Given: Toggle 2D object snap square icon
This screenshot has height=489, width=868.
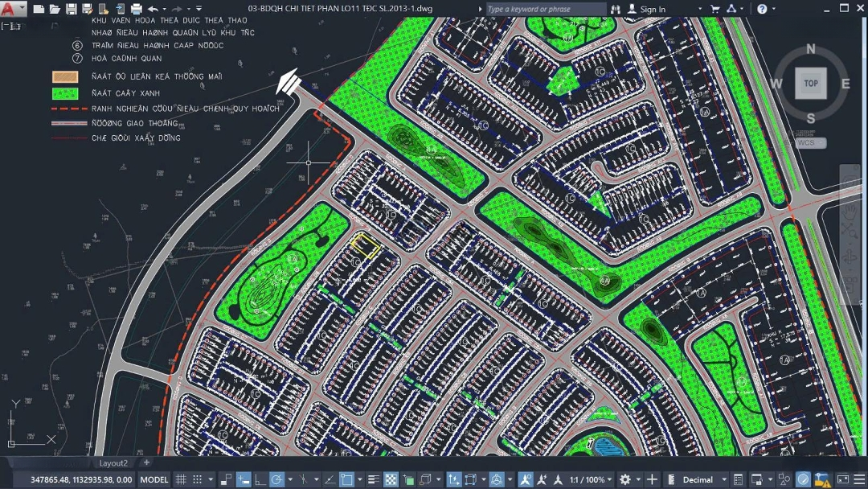Looking at the screenshot, I should (x=346, y=479).
